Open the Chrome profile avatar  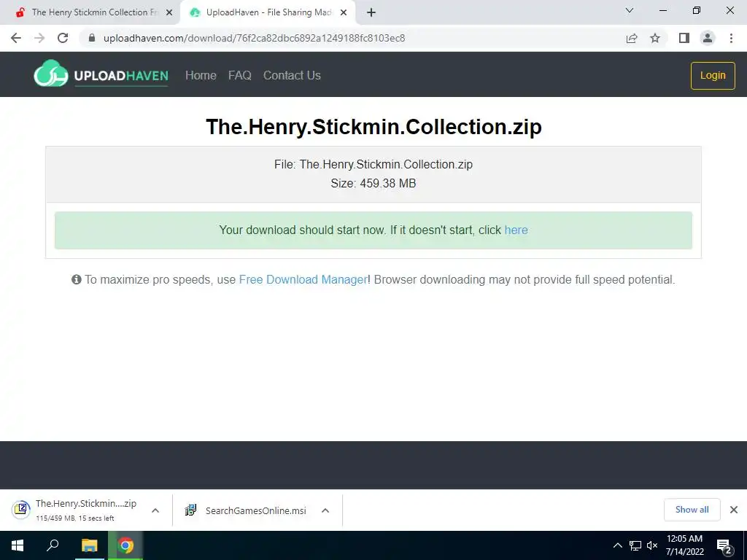(x=708, y=38)
